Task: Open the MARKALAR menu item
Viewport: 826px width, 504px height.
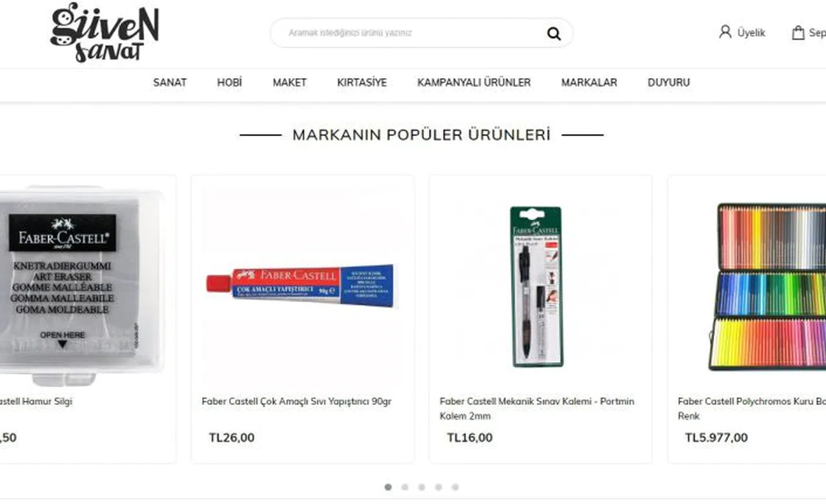Action: 589,83
